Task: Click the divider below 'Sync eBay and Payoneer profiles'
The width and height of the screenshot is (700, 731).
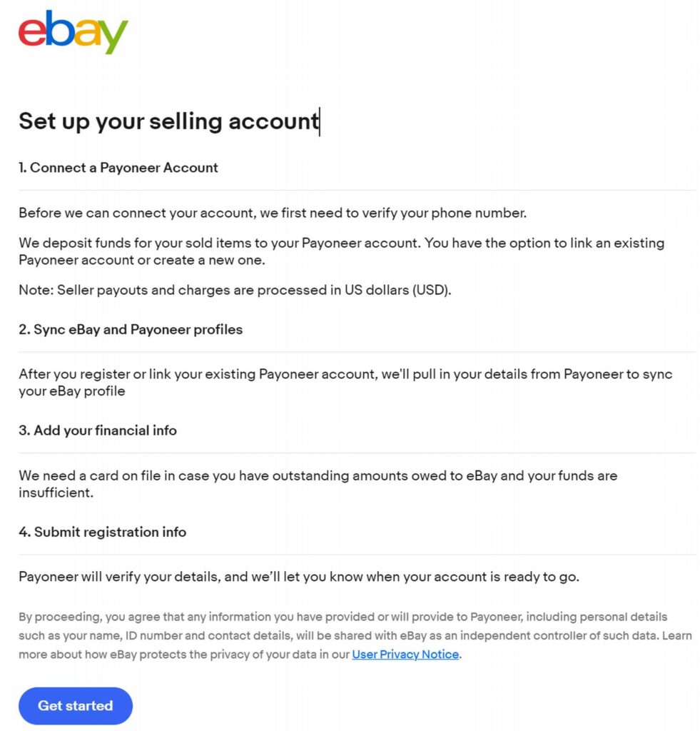Action: pos(357,352)
